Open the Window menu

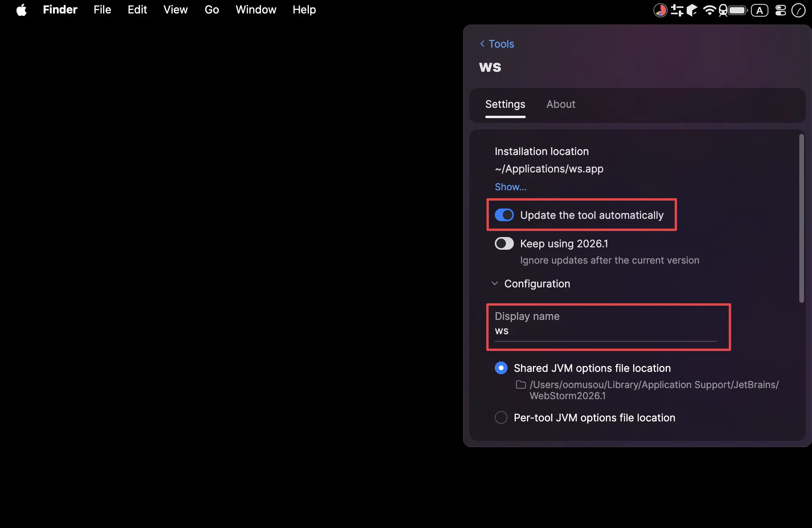256,10
